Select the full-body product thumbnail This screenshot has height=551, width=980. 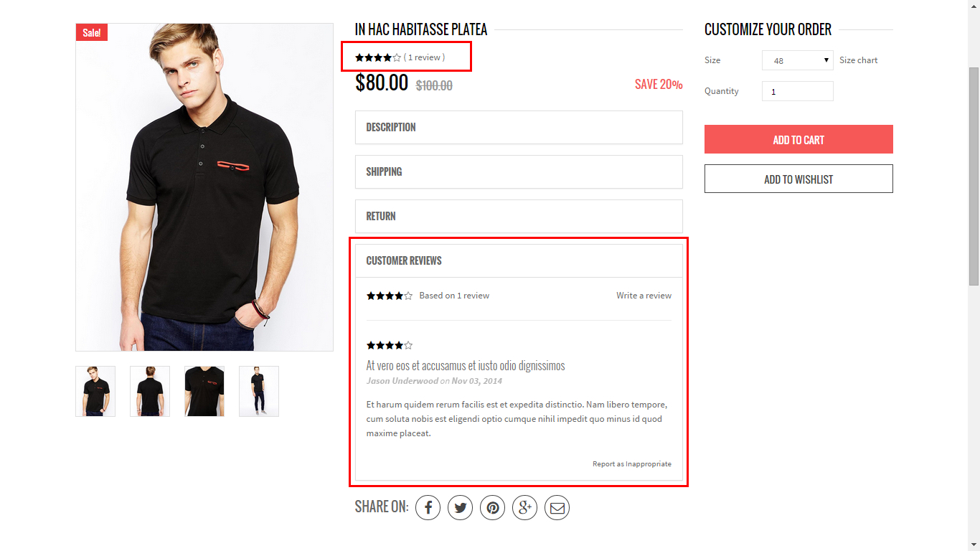pos(259,391)
